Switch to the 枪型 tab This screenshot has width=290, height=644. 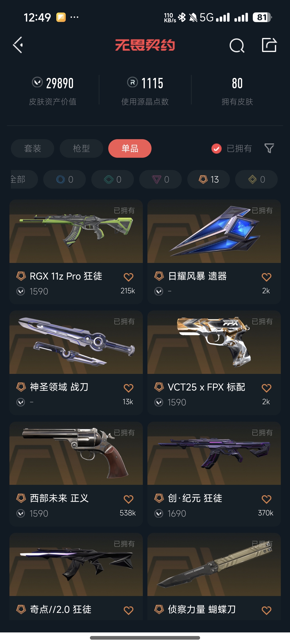[x=81, y=149]
